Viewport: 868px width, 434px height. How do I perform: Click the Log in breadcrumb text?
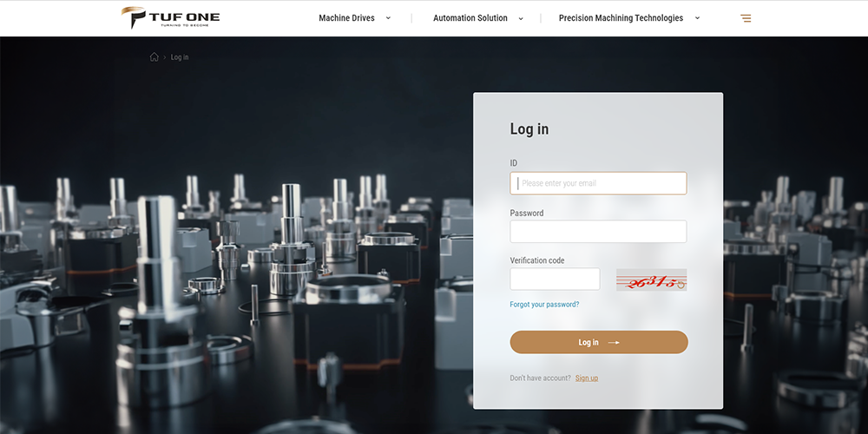pyautogui.click(x=180, y=57)
